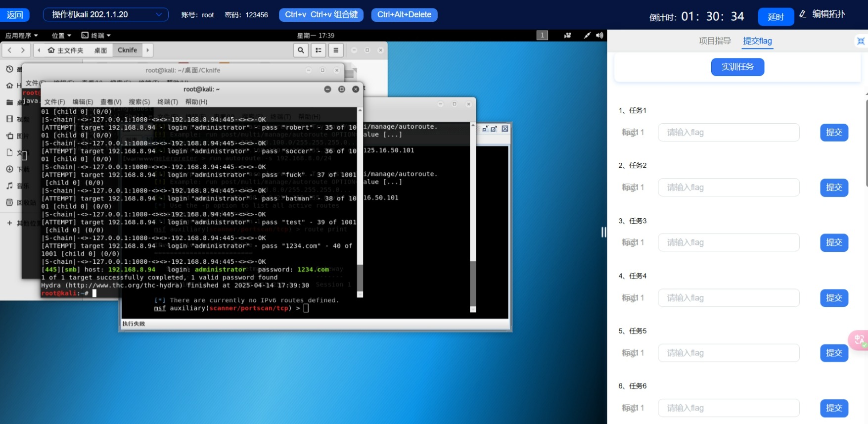
Task: Click the shrink icon in Cknife shell panel
Action: [x=485, y=129]
